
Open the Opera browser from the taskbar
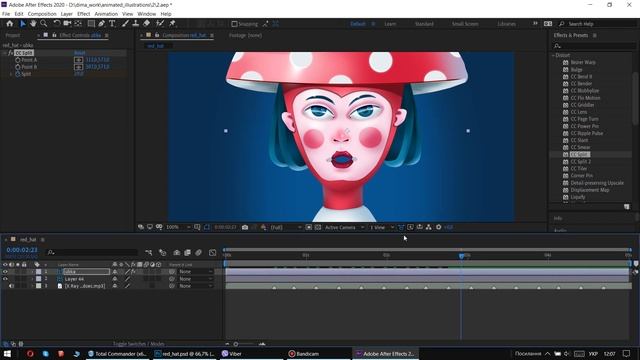tap(30, 353)
